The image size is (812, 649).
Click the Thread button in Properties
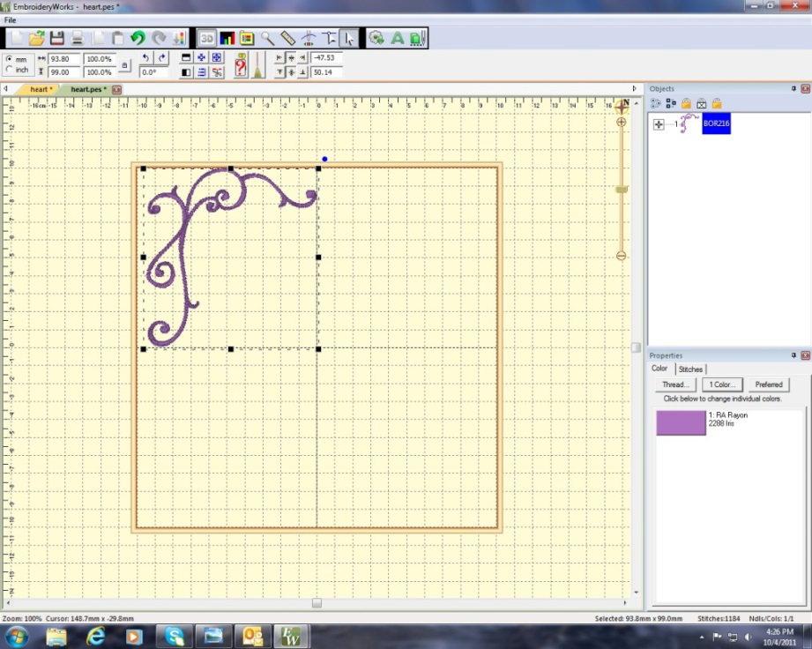coord(674,384)
